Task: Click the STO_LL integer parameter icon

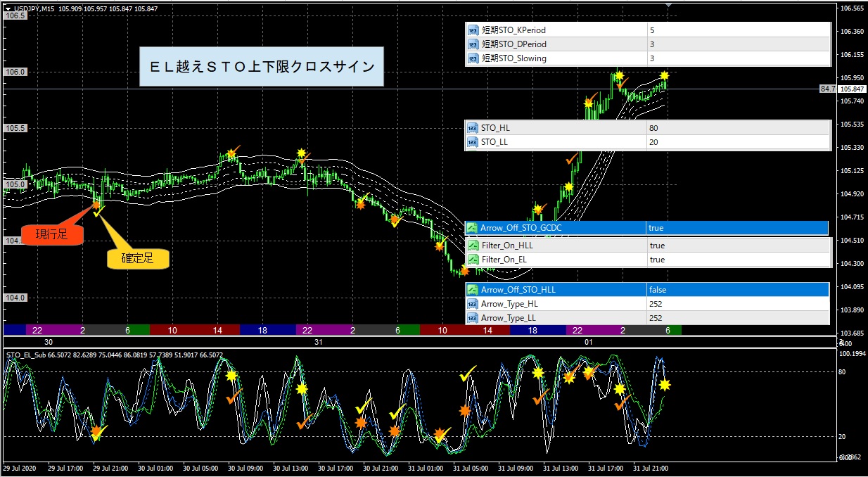Action: coord(473,143)
